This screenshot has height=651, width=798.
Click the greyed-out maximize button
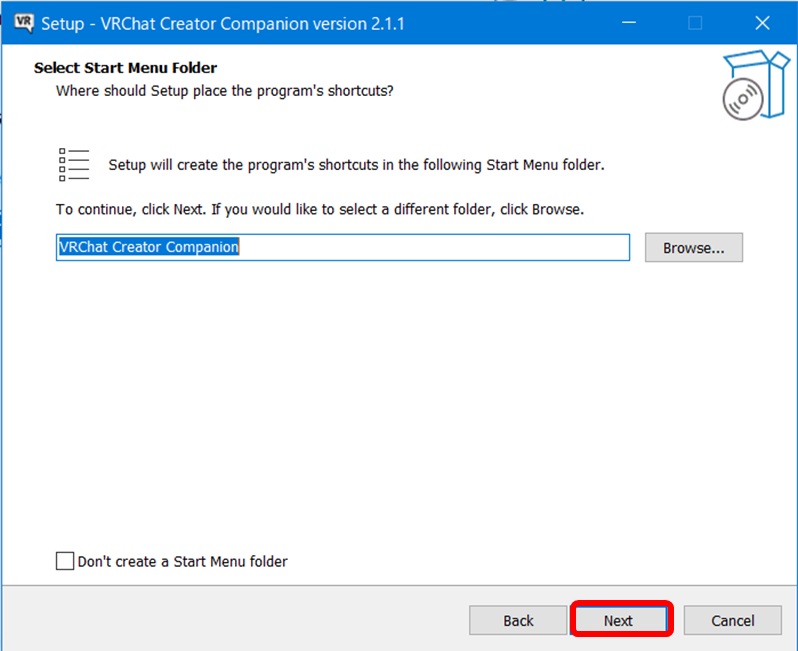click(695, 22)
